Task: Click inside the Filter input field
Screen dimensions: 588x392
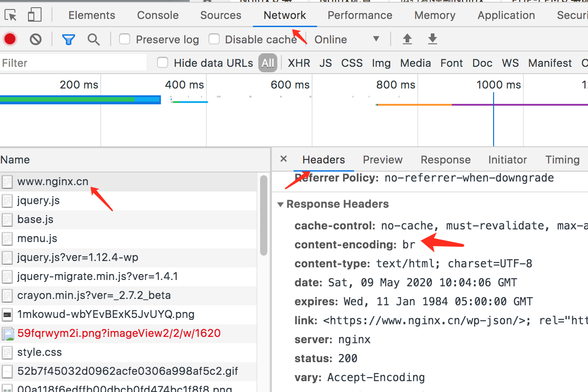Action: click(72, 63)
